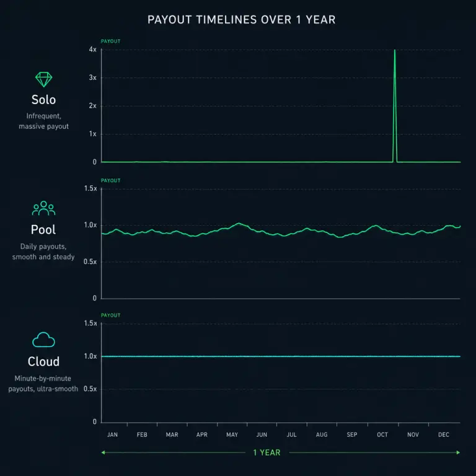Click the PAYOUT label above the Cloud chart
476x476 pixels.
(110, 315)
